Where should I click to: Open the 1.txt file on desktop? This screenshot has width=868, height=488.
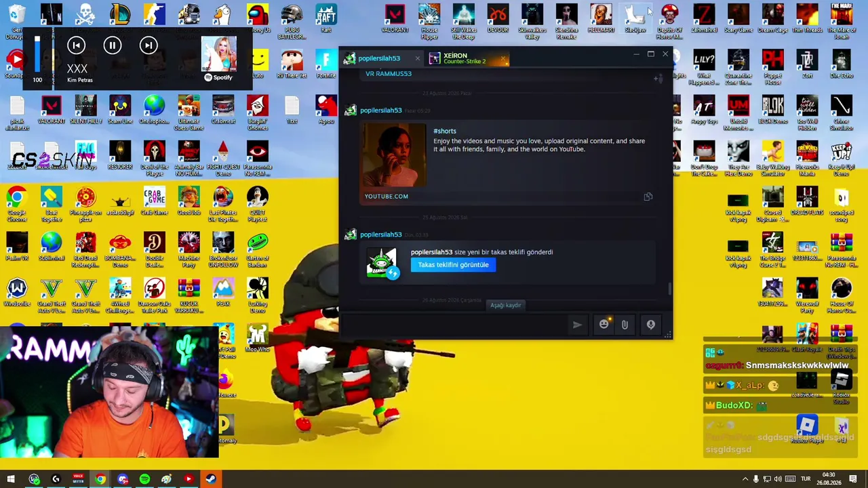[x=292, y=110]
